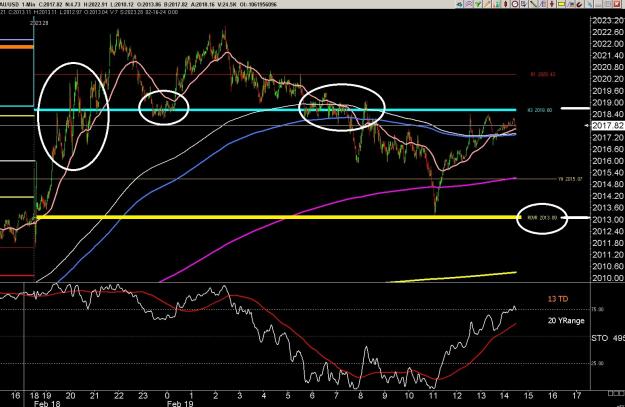This screenshot has height=407, width=625.
Task: Click the 13 TD indicator label
Action: [558, 299]
